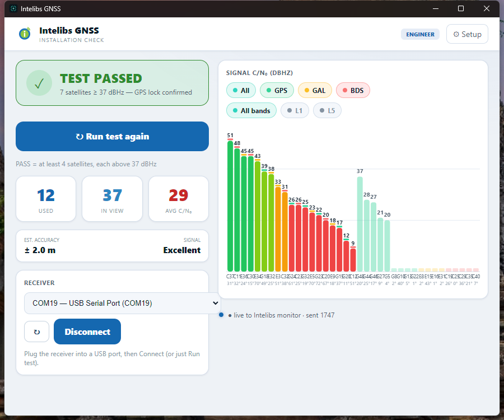Click the PASS criteria note text
This screenshot has height=420, width=504.
pyautogui.click(x=86, y=164)
